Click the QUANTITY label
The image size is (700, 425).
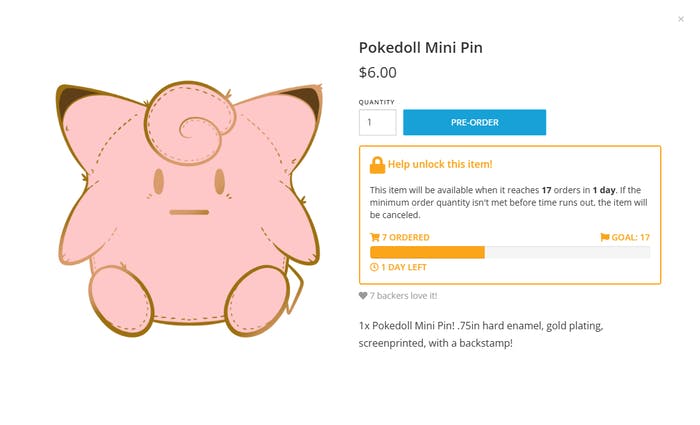377,101
